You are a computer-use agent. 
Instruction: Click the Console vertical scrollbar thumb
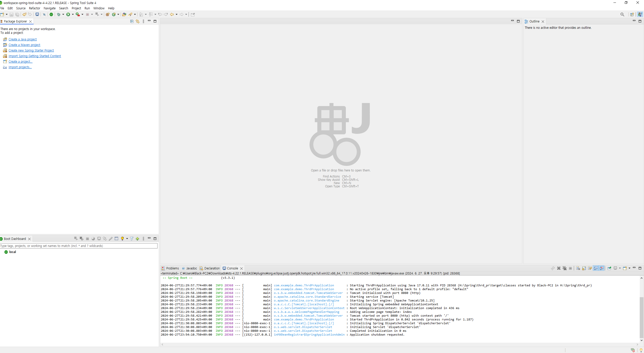coord(641,317)
